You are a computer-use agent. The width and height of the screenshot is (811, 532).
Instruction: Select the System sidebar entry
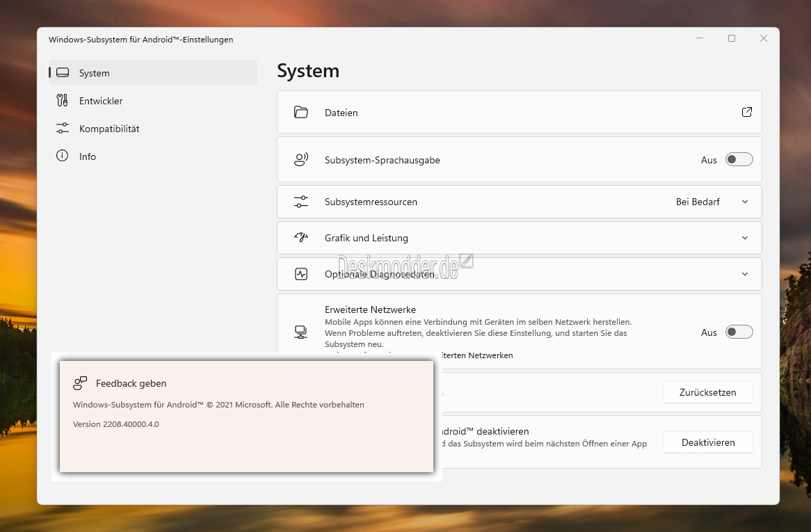pyautogui.click(x=153, y=73)
